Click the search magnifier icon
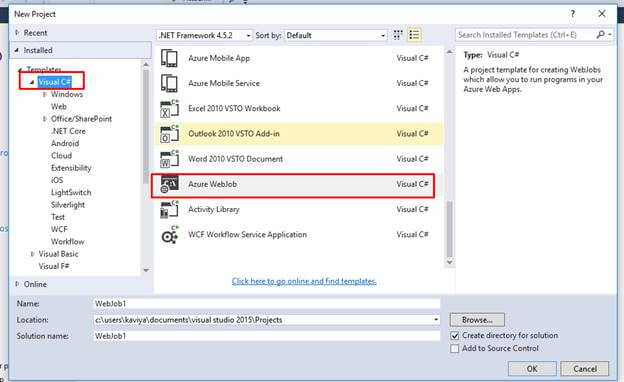 coord(601,35)
